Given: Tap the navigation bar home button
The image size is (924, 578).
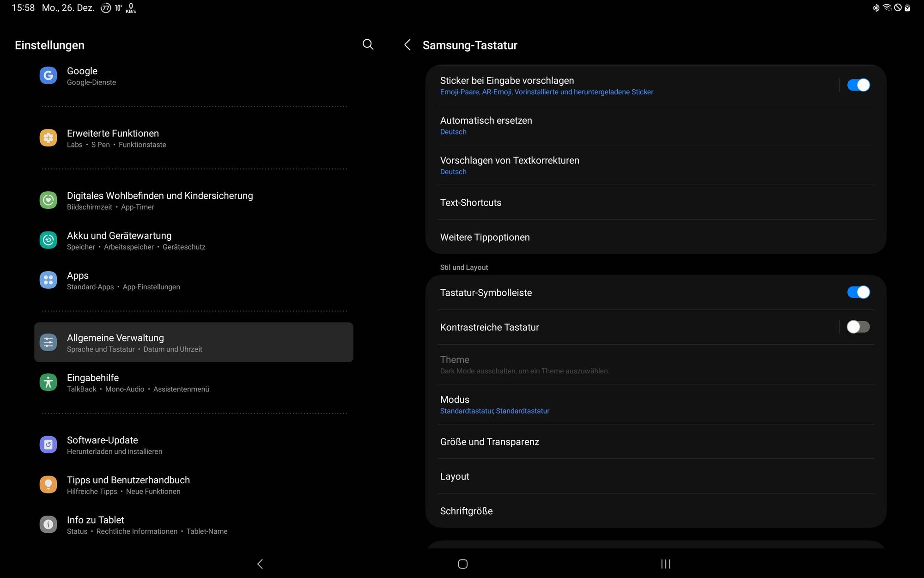Looking at the screenshot, I should [x=462, y=564].
